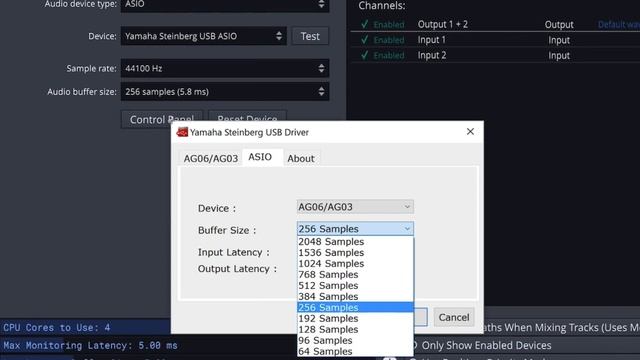The image size is (640, 360).
Task: Open the Audio device type dropdown
Action: tap(225, 5)
